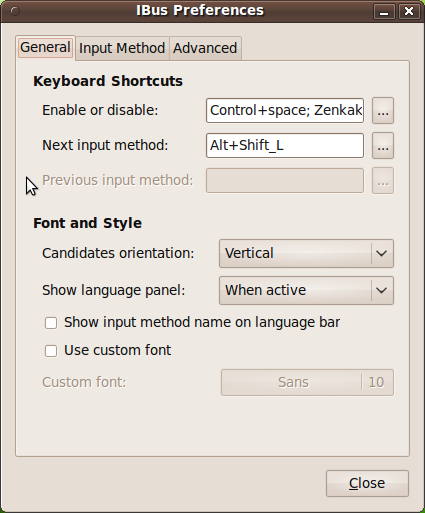Focus the Next input method shortcut field
This screenshot has height=513, width=425.
[285, 146]
